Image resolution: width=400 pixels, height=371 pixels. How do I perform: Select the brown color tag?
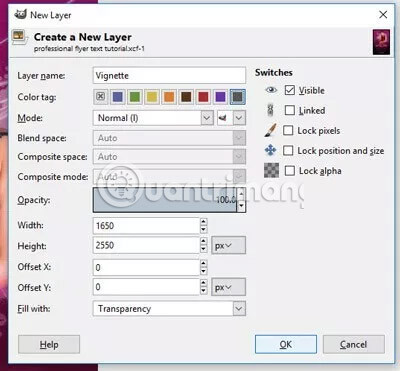[186, 97]
